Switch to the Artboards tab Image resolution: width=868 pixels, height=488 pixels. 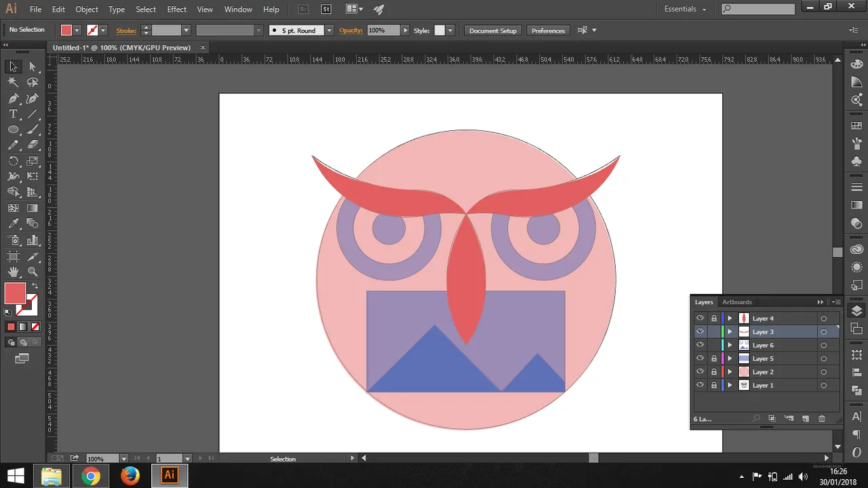(x=737, y=302)
